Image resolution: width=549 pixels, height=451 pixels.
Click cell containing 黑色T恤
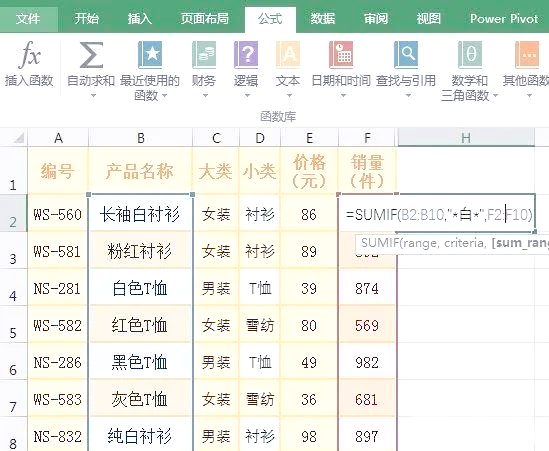coord(140,362)
